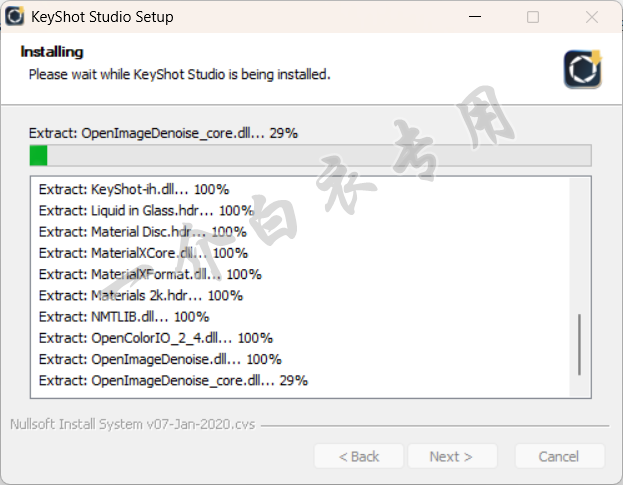The image size is (623, 485).
Task: Select the Material Disc.hdr log entry
Action: 143,232
